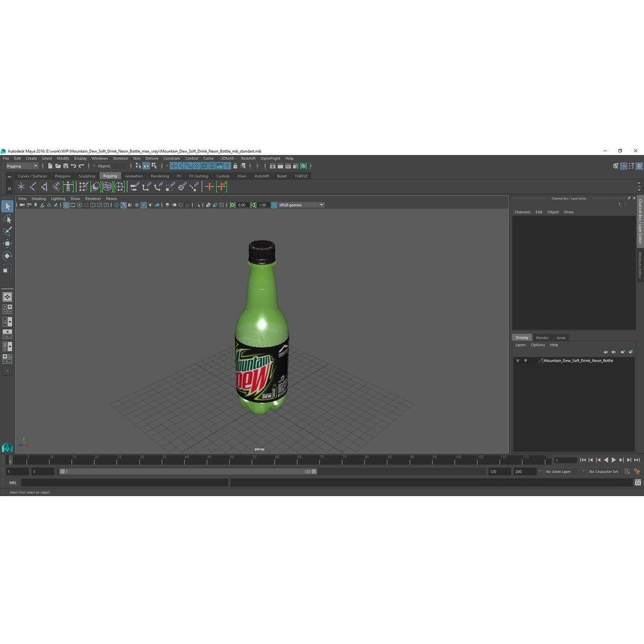Open the Objects selection mask dropdown arrow
This screenshot has width=644, height=644.
tap(94, 166)
